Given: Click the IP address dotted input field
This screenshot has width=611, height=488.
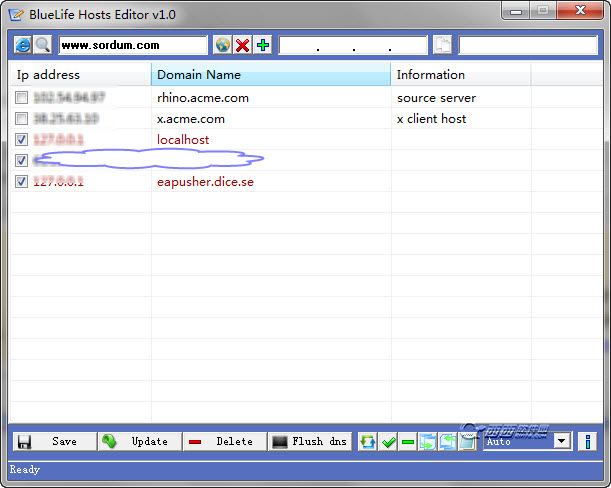Looking at the screenshot, I should pos(353,45).
